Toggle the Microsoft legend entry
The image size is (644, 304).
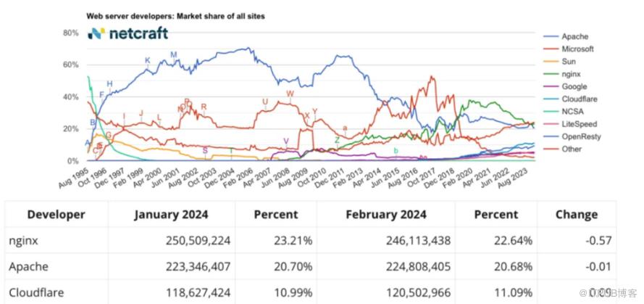click(x=577, y=49)
